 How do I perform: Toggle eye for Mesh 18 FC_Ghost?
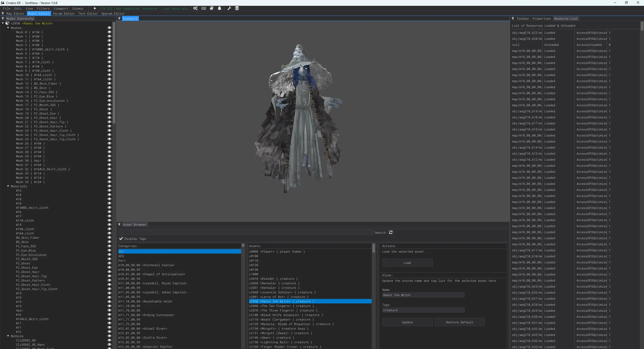click(x=109, y=109)
